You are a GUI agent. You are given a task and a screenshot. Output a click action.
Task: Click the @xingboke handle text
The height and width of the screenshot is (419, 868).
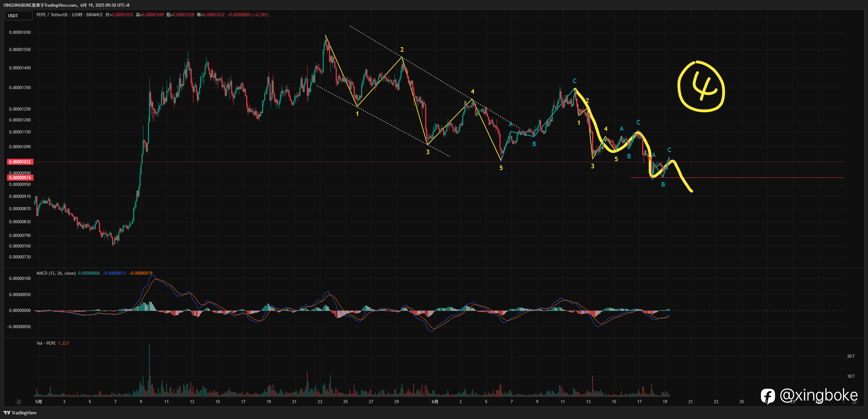point(819,395)
